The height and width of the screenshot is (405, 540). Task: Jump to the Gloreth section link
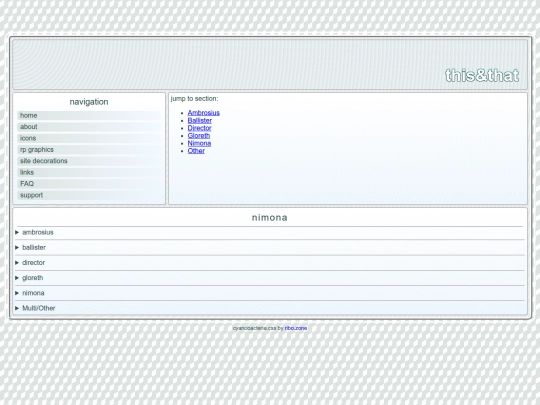click(x=199, y=135)
